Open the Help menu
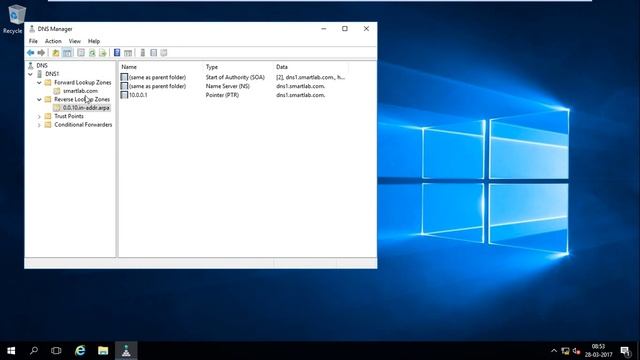The image size is (640, 360). tap(94, 41)
